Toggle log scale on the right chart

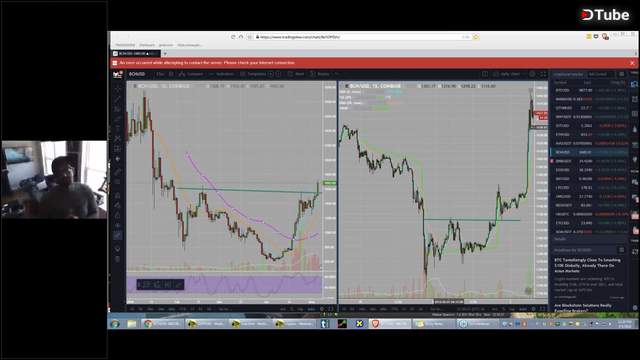(512, 309)
